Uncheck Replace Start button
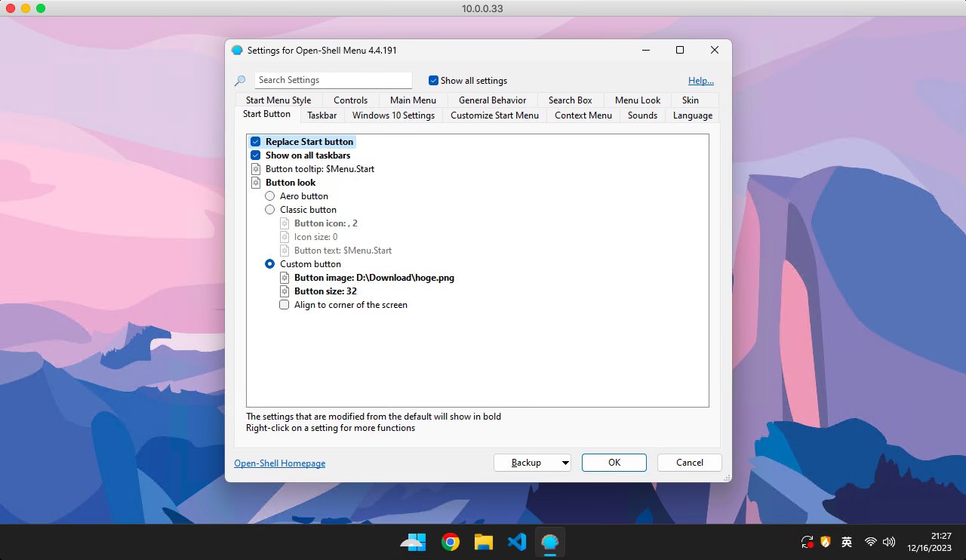Viewport: 966px width, 560px height. [x=256, y=142]
